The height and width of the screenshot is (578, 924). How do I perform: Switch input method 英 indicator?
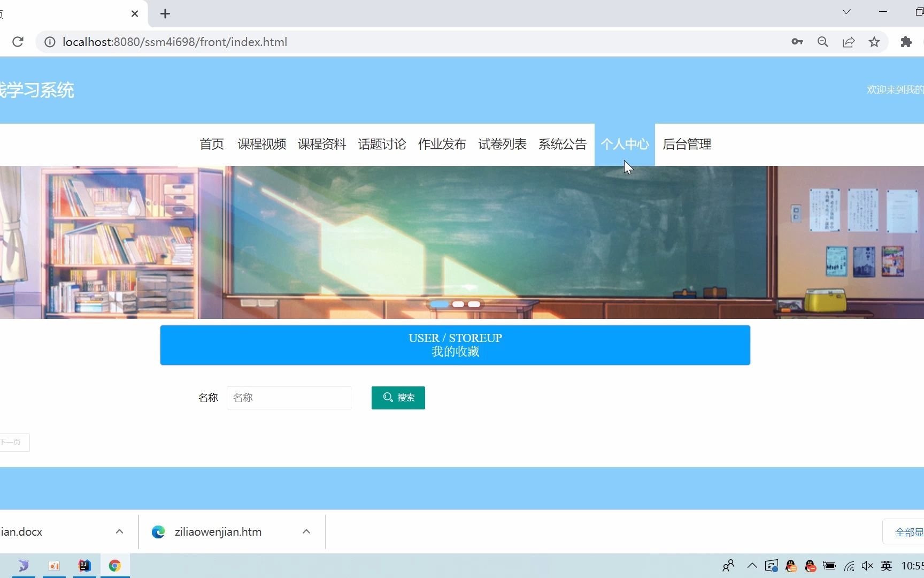point(887,566)
